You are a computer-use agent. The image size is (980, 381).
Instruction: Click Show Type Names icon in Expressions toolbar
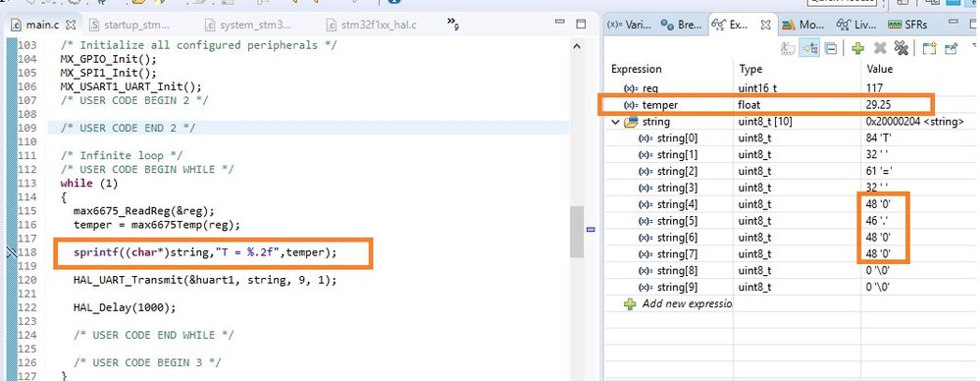[788, 48]
